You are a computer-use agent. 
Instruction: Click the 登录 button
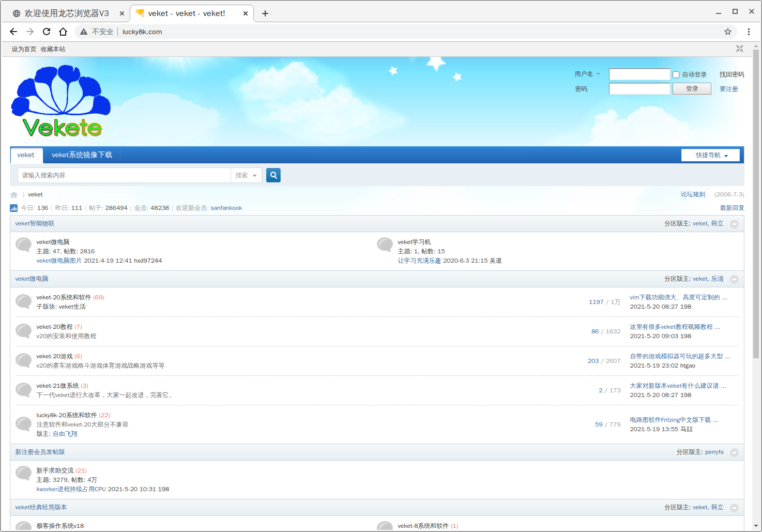click(692, 89)
